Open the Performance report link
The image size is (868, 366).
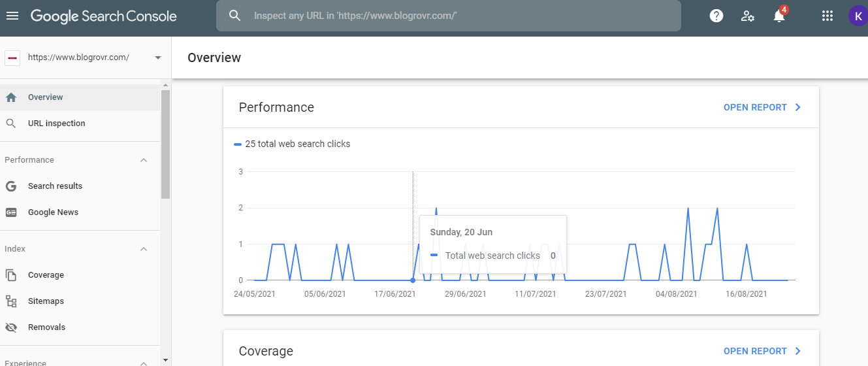(755, 107)
